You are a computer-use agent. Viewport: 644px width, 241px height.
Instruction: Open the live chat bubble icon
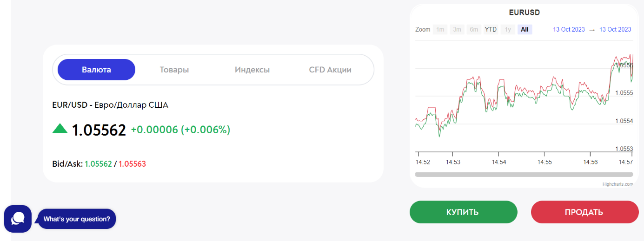[18, 219]
